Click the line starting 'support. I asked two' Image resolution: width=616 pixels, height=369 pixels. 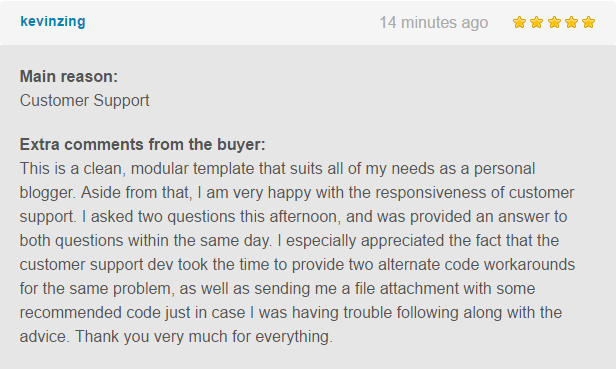[293, 217]
